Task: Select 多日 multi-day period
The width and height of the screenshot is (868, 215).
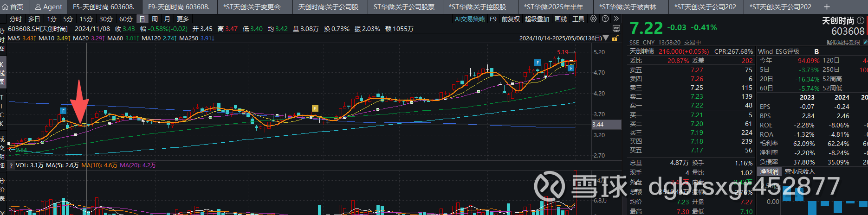Action: [34, 19]
